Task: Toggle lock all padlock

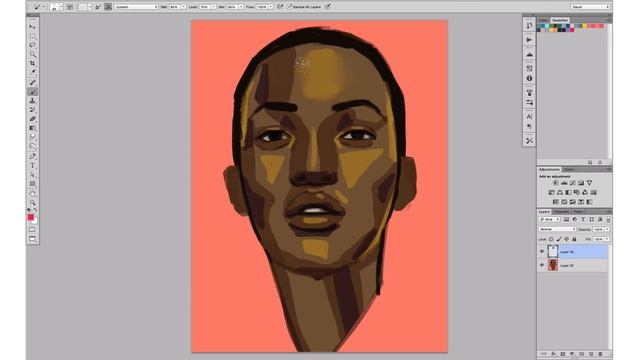Action: [574, 239]
